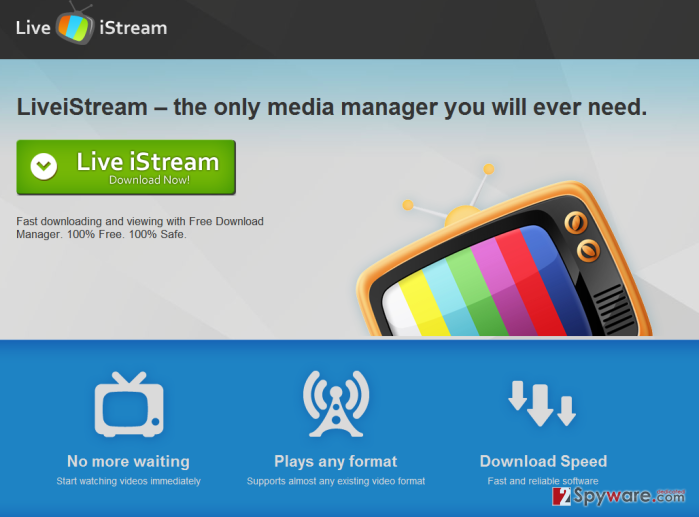This screenshot has width=699, height=517.
Task: Click the 'Plays any format' heading
Action: point(336,461)
